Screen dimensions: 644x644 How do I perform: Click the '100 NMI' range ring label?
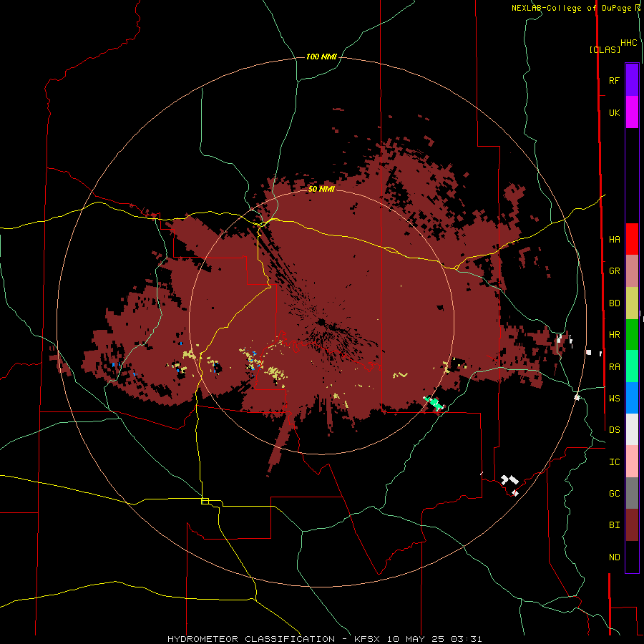(x=321, y=57)
